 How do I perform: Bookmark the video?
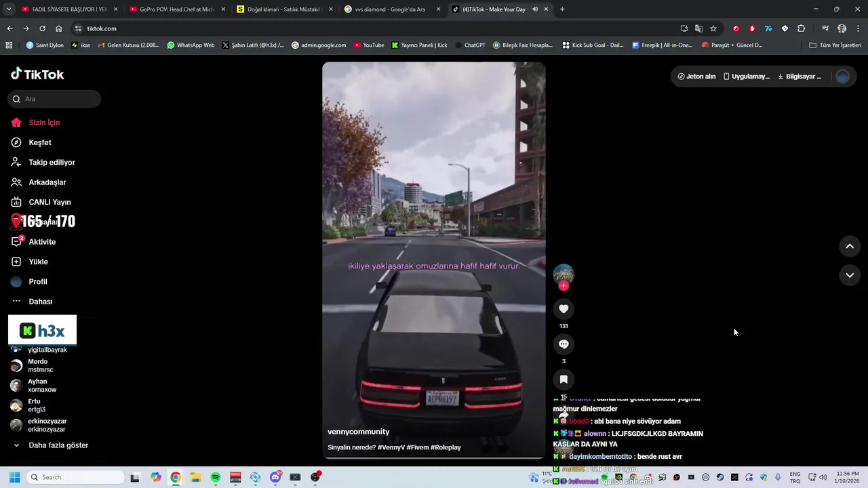[564, 380]
